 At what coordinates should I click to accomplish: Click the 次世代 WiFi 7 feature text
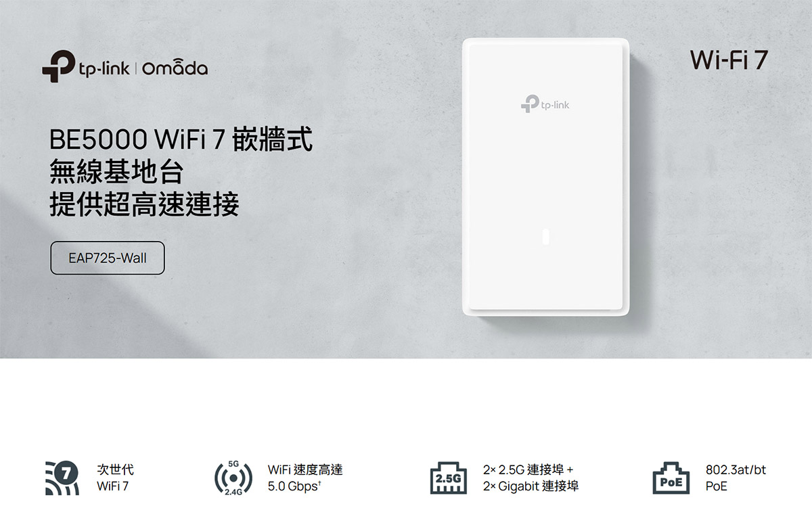[x=115, y=478]
